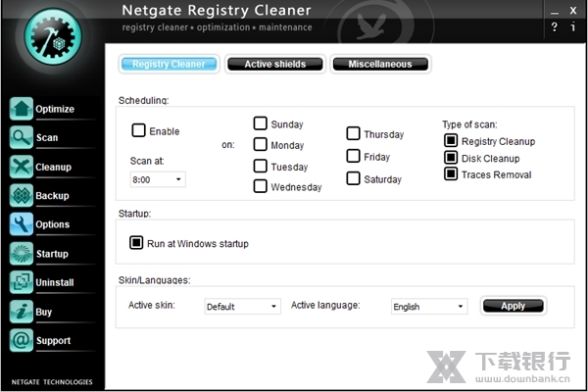
Task: Open the Startup section in sidebar
Action: (x=52, y=254)
